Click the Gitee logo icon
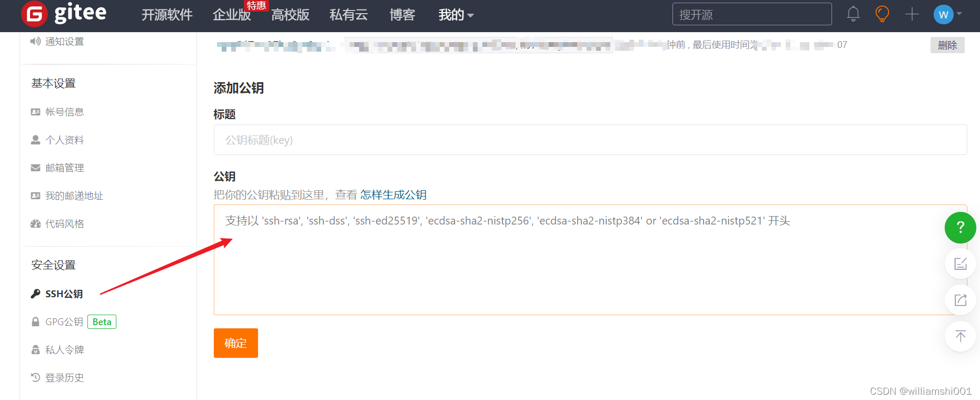 [x=34, y=14]
